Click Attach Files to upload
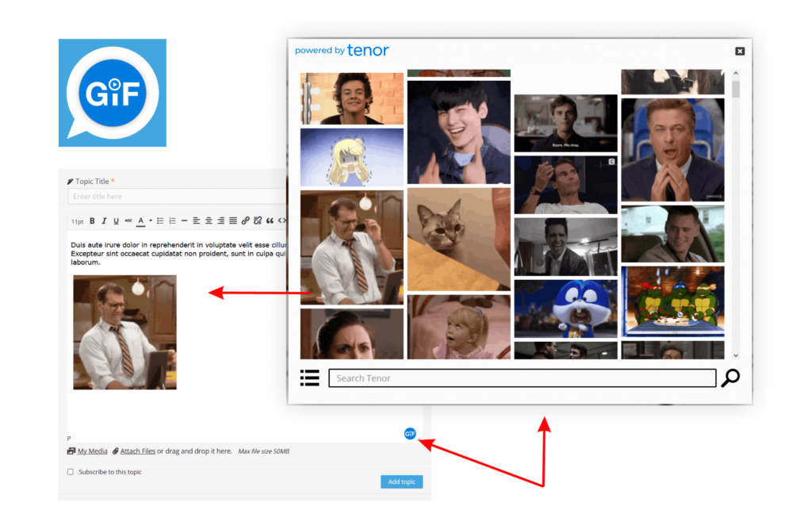Viewport: 812px width, 514px height. [136, 451]
